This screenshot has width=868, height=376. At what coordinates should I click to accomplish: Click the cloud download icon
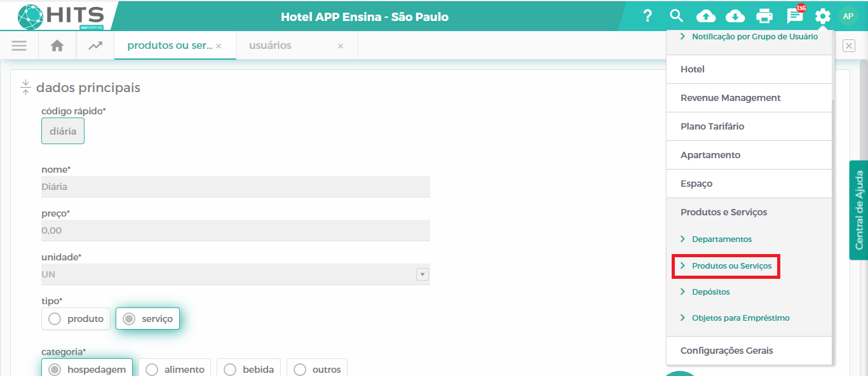[x=735, y=16]
